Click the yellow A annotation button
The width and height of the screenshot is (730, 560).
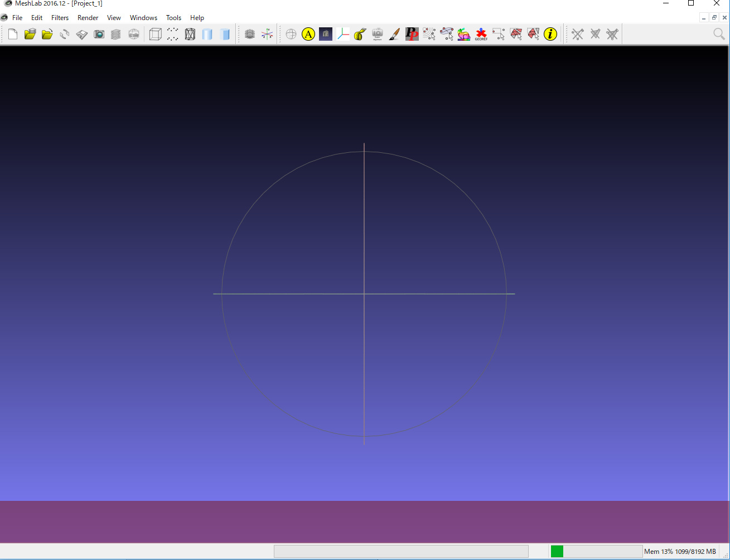308,35
